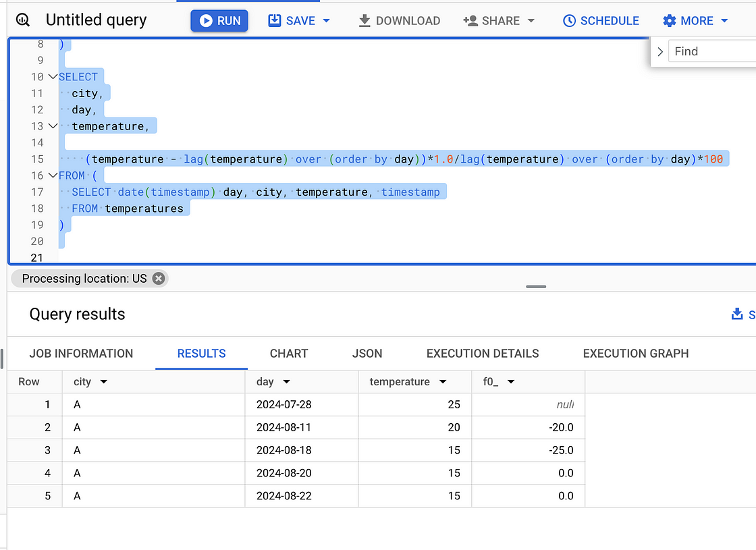Click the save results download icon
This screenshot has width=756, height=550.
[736, 314]
